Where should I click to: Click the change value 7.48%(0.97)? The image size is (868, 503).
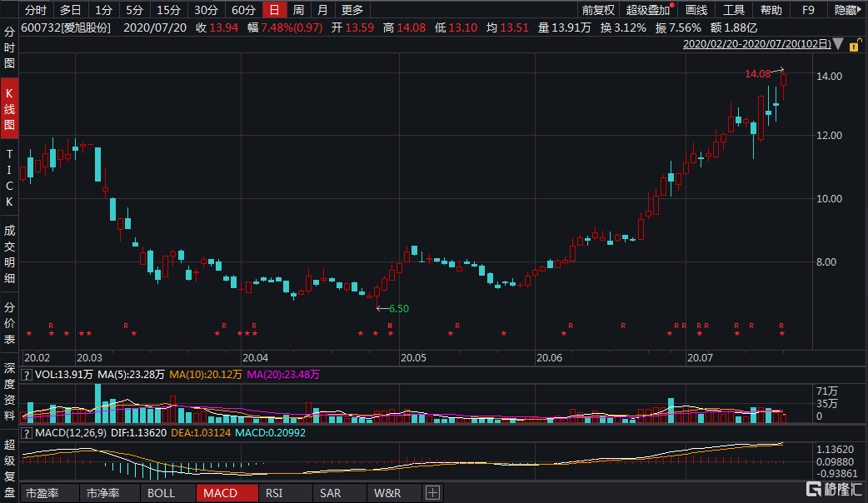coord(292,27)
